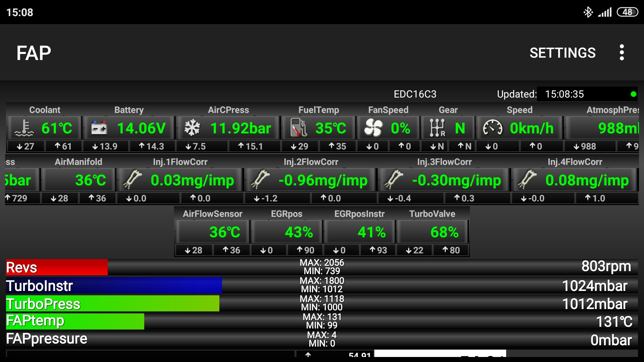Tap the FanSpeed fan icon
The width and height of the screenshot is (644, 362).
[x=373, y=128]
